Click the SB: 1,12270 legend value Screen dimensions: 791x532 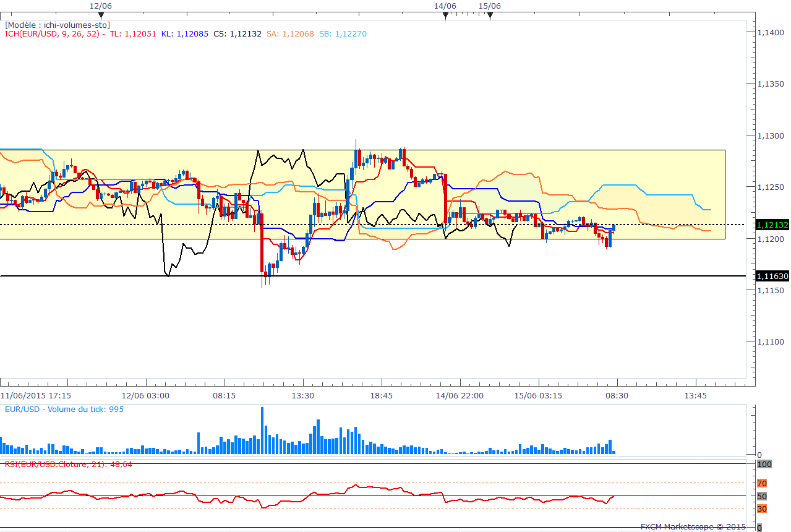(x=343, y=34)
